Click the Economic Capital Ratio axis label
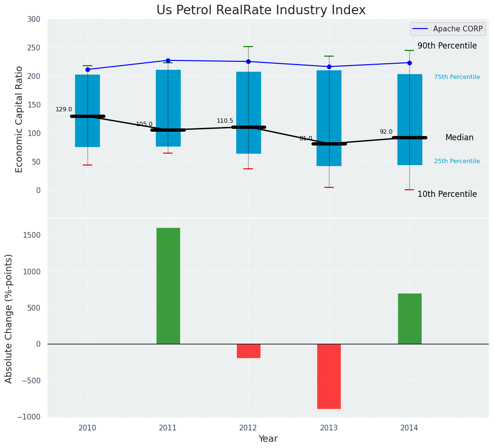This screenshot has width=494, height=448. (19, 119)
